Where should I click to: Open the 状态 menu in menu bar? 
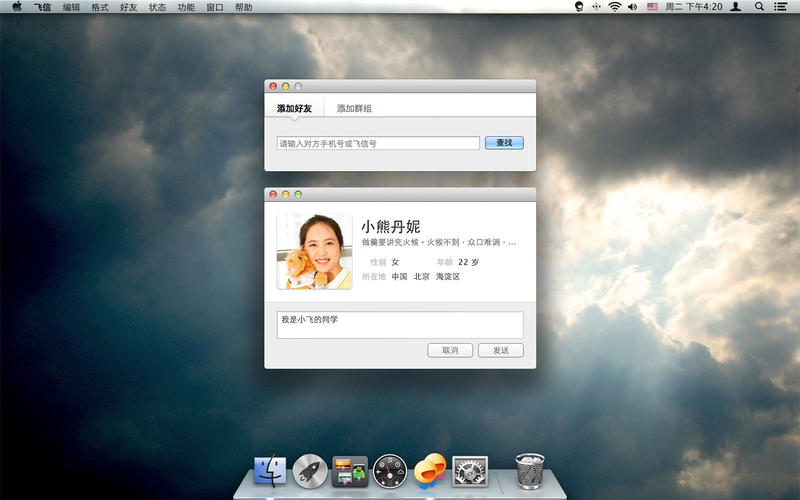click(158, 6)
